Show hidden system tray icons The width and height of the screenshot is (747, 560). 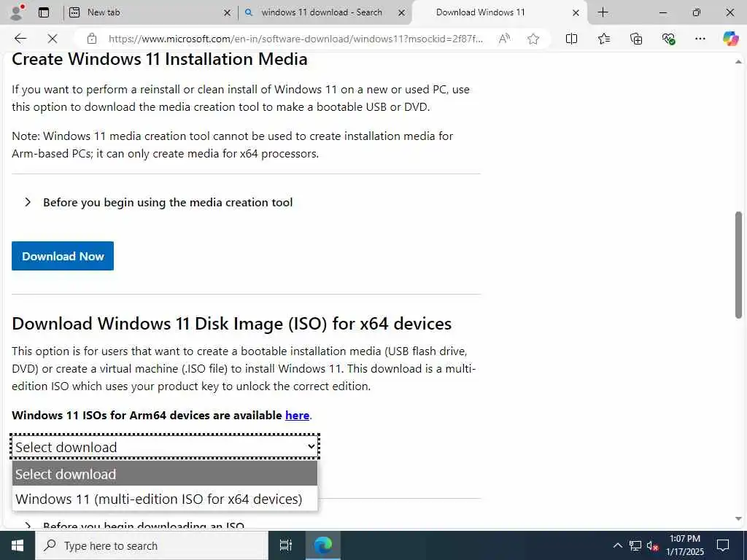pos(617,545)
